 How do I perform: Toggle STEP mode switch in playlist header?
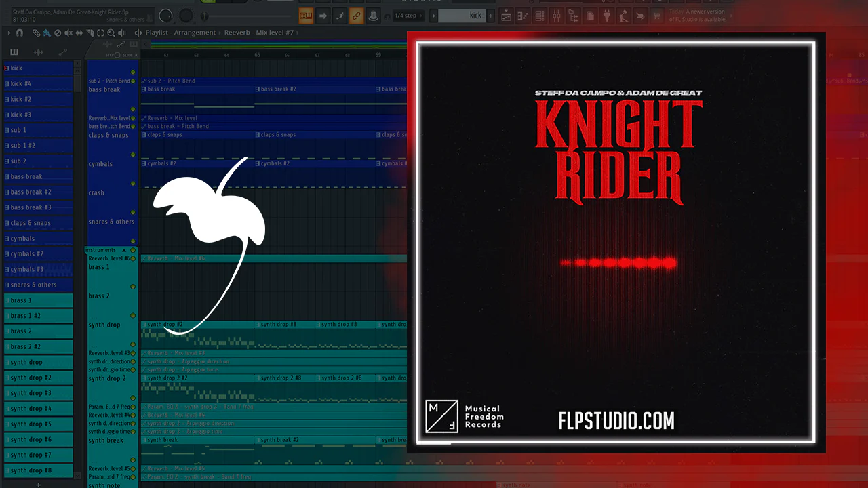coord(117,55)
